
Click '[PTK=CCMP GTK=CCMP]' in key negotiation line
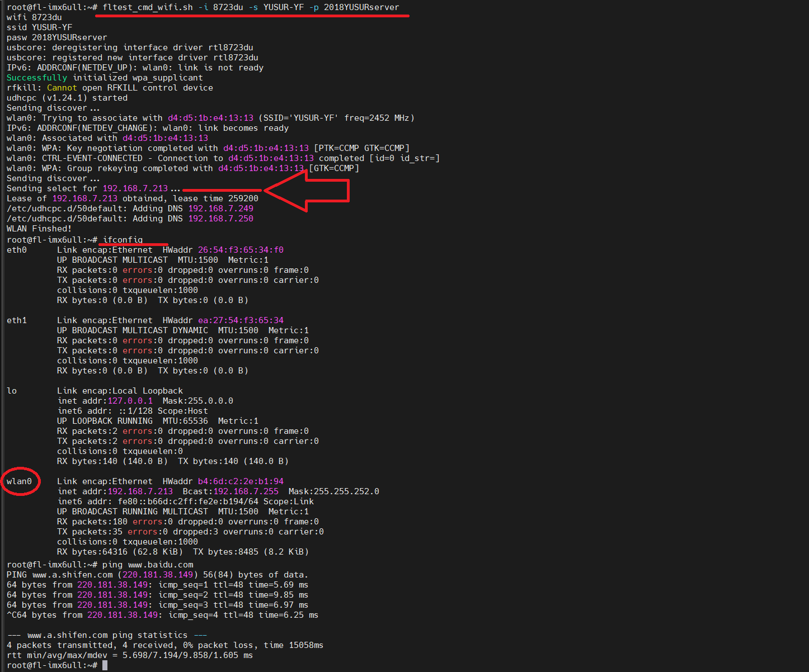point(362,148)
